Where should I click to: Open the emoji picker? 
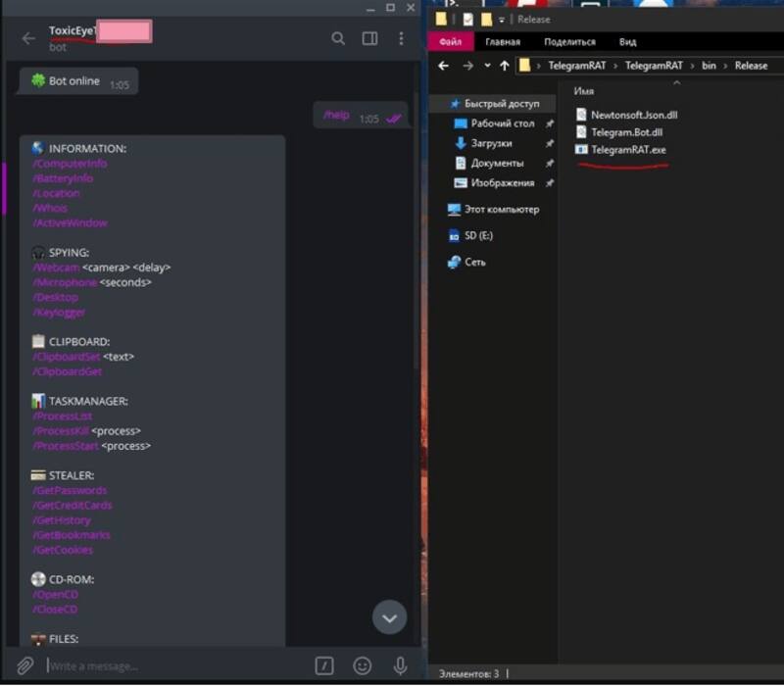click(363, 665)
